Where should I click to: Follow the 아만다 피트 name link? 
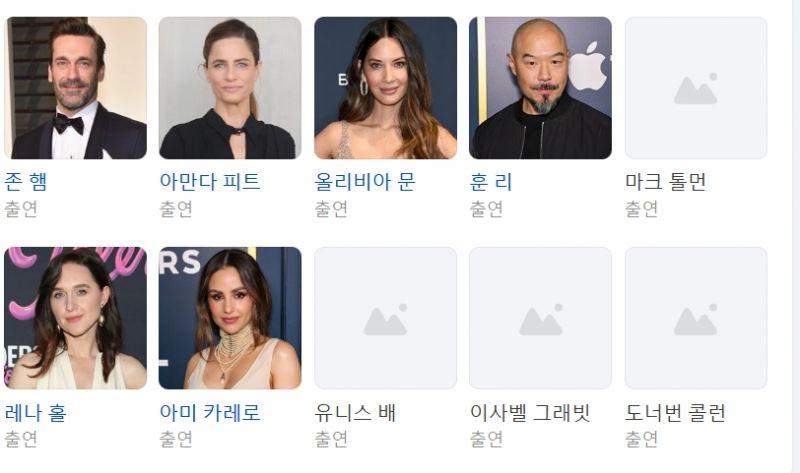210,182
